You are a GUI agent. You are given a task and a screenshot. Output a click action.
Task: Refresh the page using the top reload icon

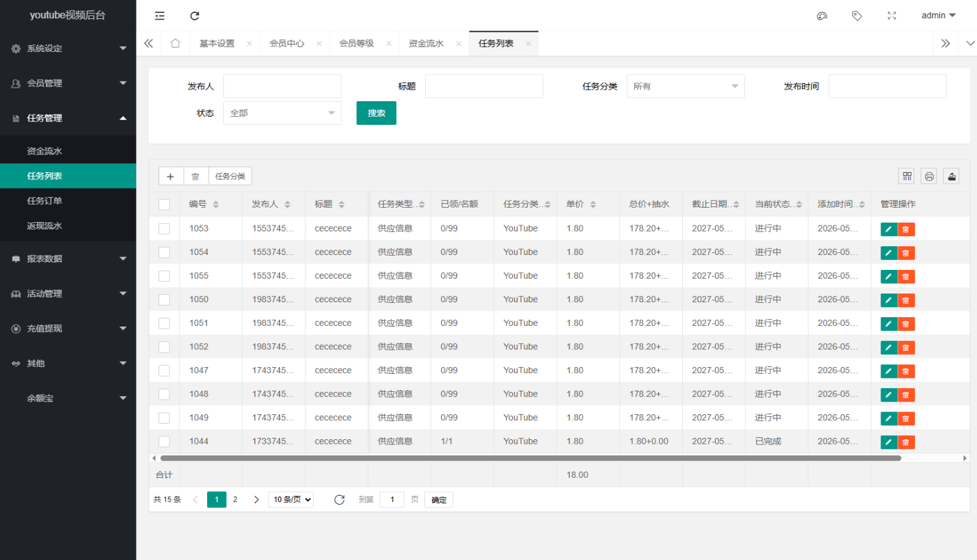click(194, 16)
